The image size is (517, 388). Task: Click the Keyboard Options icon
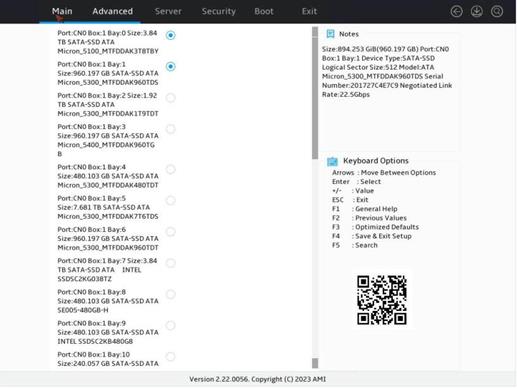coord(332,161)
